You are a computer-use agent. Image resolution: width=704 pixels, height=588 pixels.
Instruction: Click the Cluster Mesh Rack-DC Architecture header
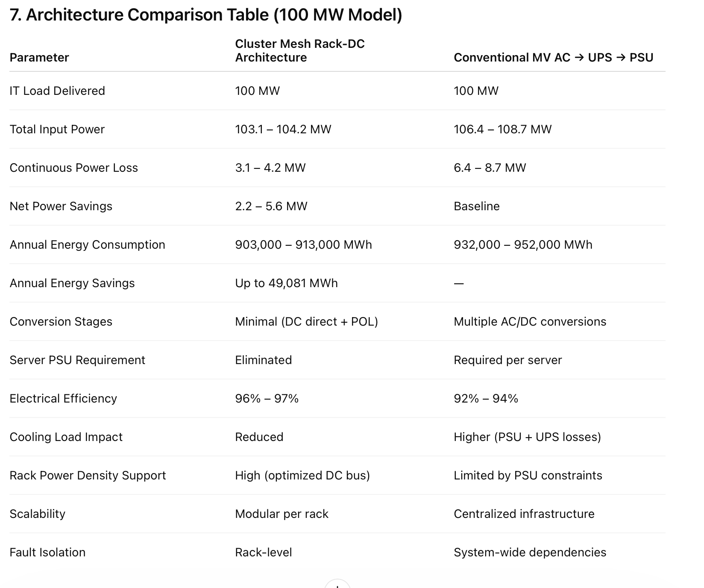click(x=299, y=51)
